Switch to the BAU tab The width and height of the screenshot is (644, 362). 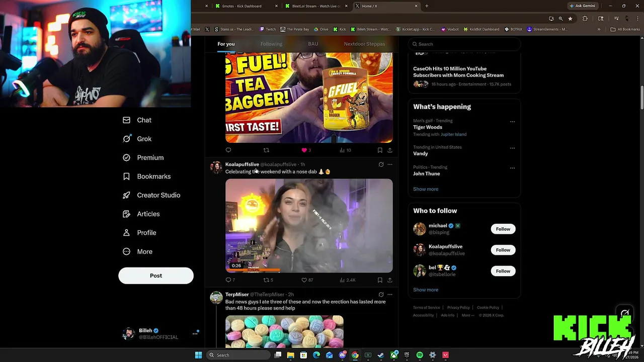pos(313,44)
